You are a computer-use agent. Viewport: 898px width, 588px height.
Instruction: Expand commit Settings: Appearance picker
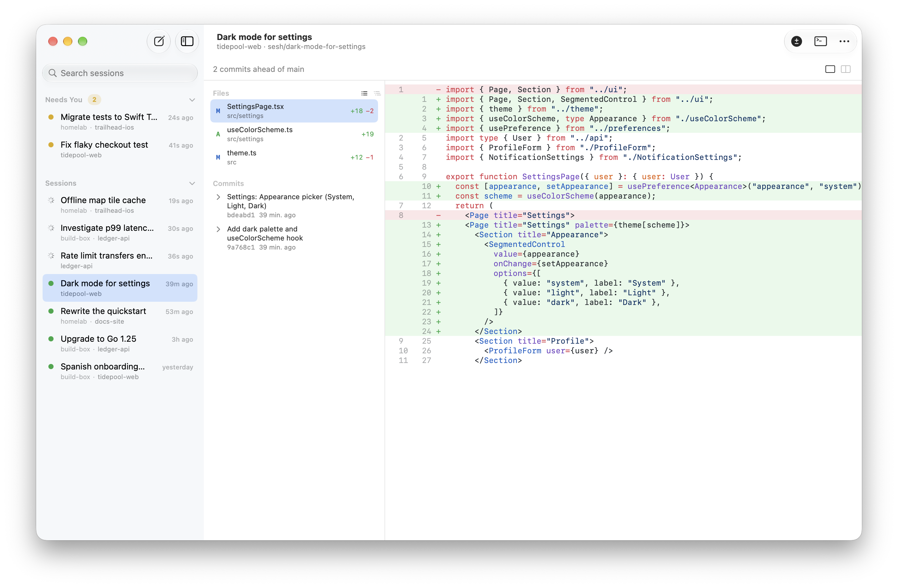click(218, 197)
